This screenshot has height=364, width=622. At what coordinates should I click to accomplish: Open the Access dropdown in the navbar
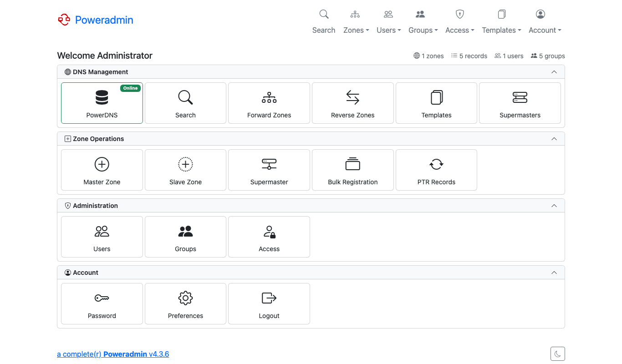[460, 22]
